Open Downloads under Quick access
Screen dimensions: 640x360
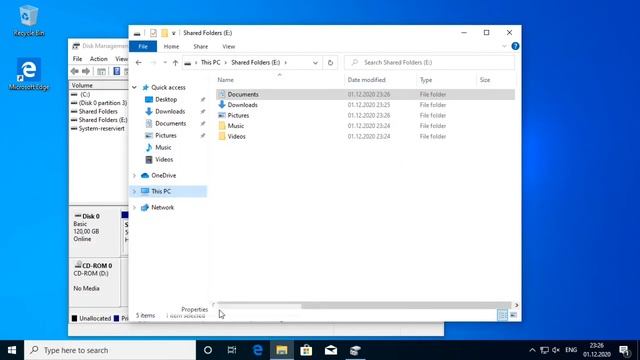click(x=170, y=111)
